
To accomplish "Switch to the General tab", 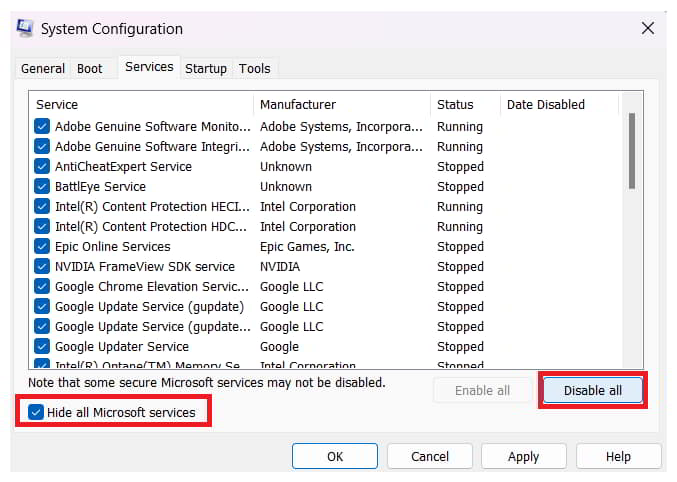I will (43, 69).
